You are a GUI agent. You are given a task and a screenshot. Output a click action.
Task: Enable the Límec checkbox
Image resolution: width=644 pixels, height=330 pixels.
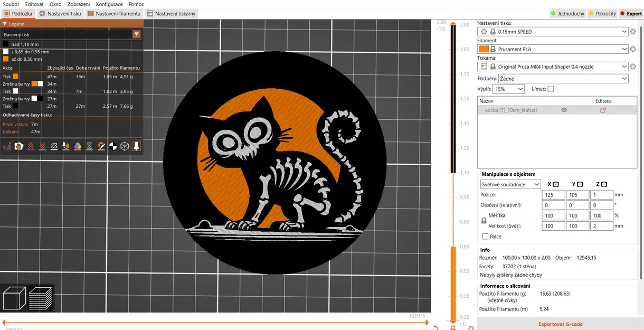551,89
